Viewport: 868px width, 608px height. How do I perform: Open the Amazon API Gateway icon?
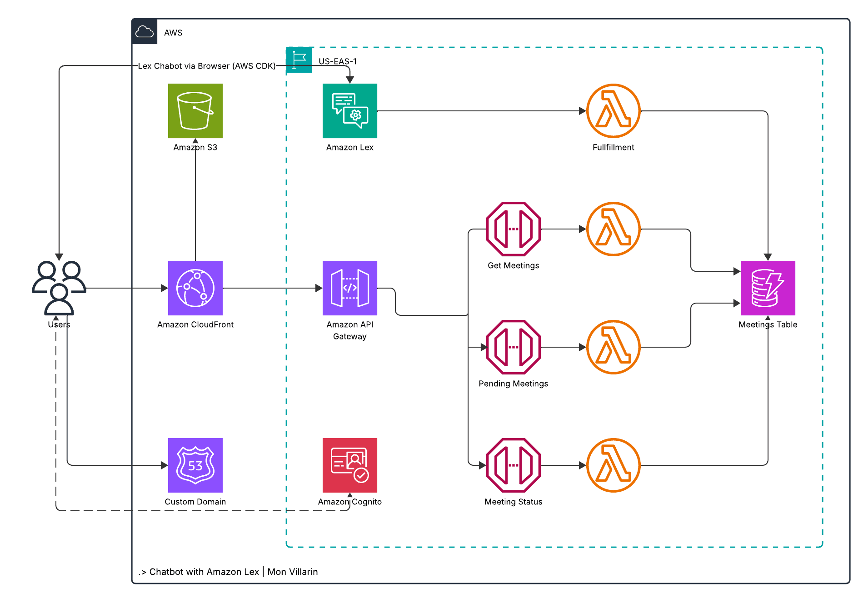[349, 288]
